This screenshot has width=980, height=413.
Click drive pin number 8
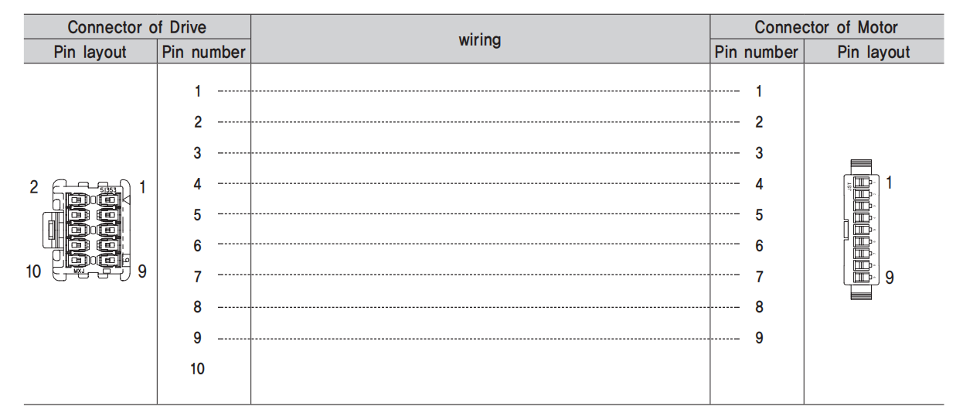[198, 307]
